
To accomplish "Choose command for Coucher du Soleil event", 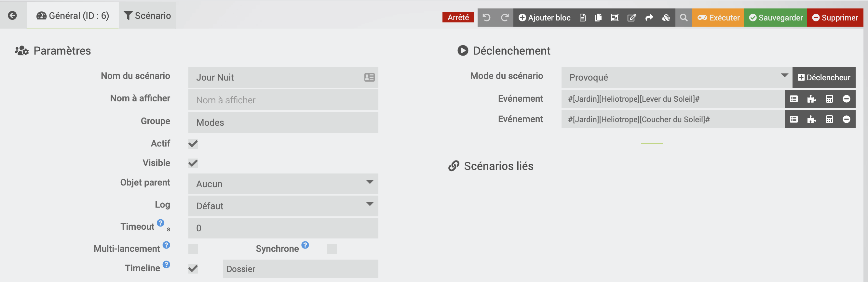I will point(794,120).
